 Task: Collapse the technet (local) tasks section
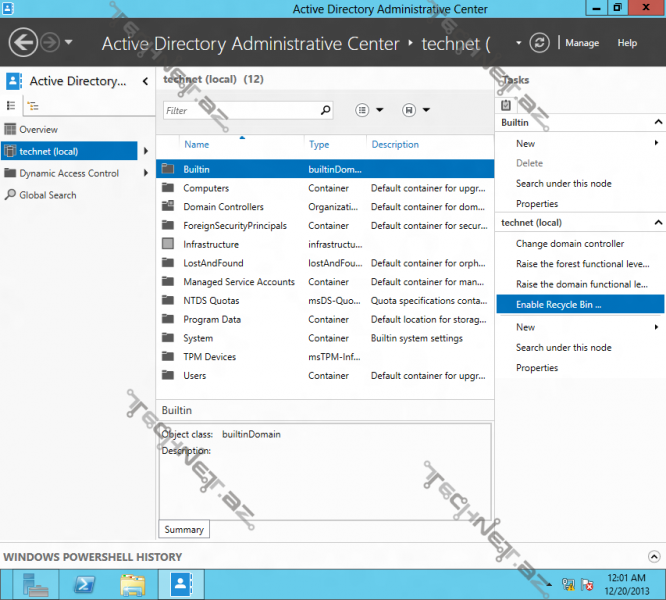(658, 223)
